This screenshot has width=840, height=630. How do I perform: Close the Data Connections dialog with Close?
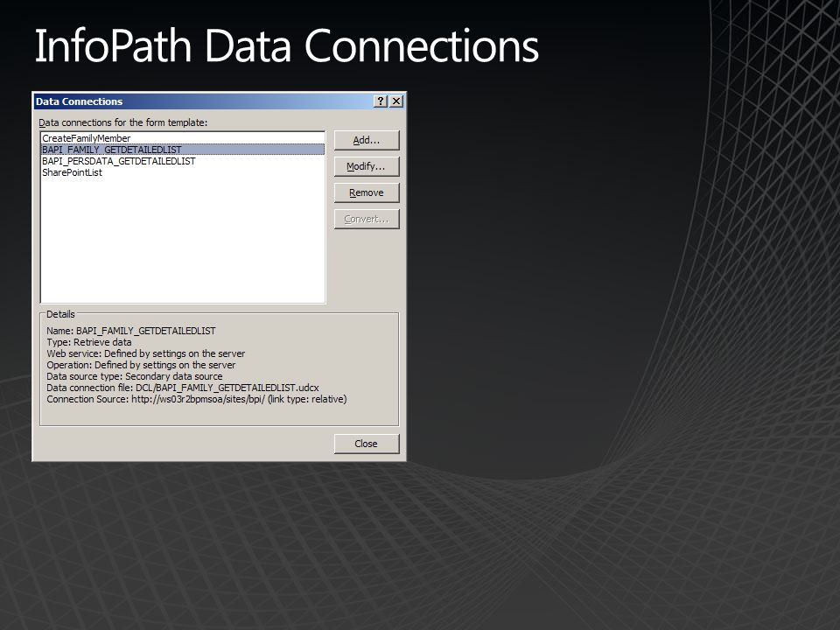tap(367, 444)
